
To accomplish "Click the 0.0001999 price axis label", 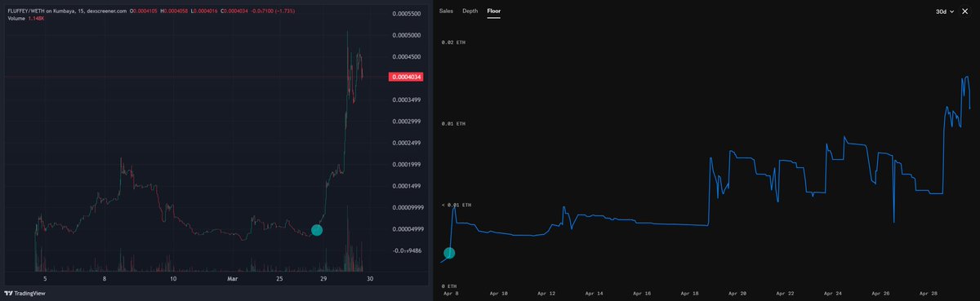I will pyautogui.click(x=406, y=164).
